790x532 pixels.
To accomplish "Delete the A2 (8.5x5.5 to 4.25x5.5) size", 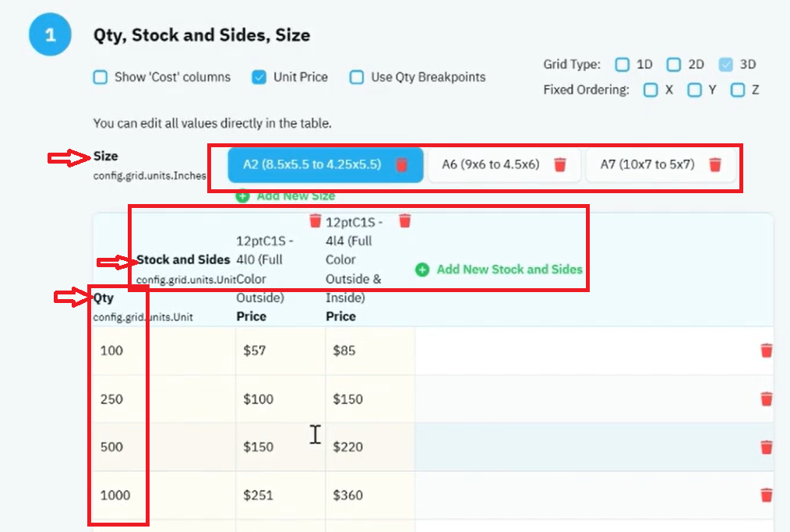I will (401, 164).
